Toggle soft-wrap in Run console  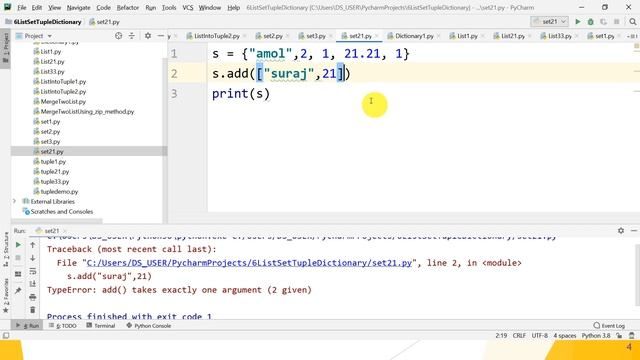pos(33,271)
